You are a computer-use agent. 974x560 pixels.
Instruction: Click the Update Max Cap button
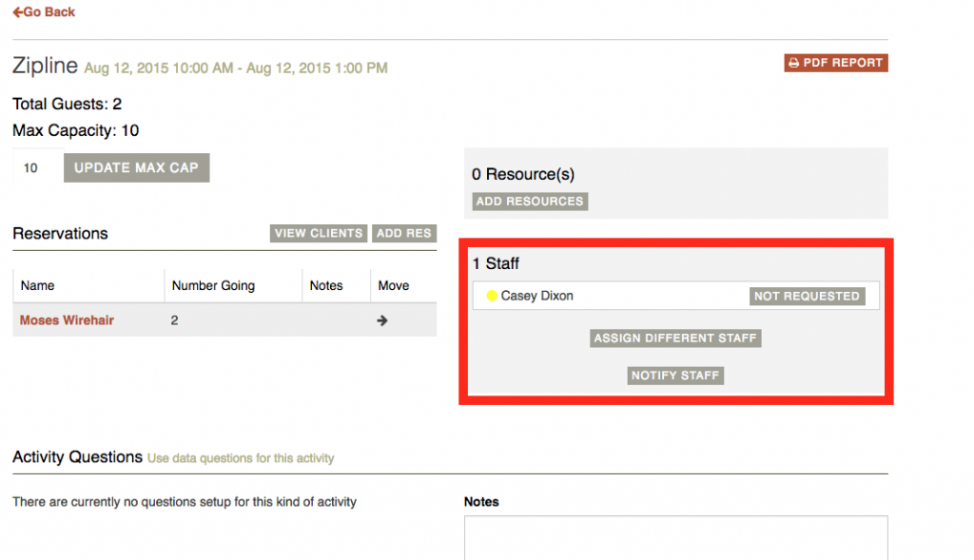[x=136, y=167]
